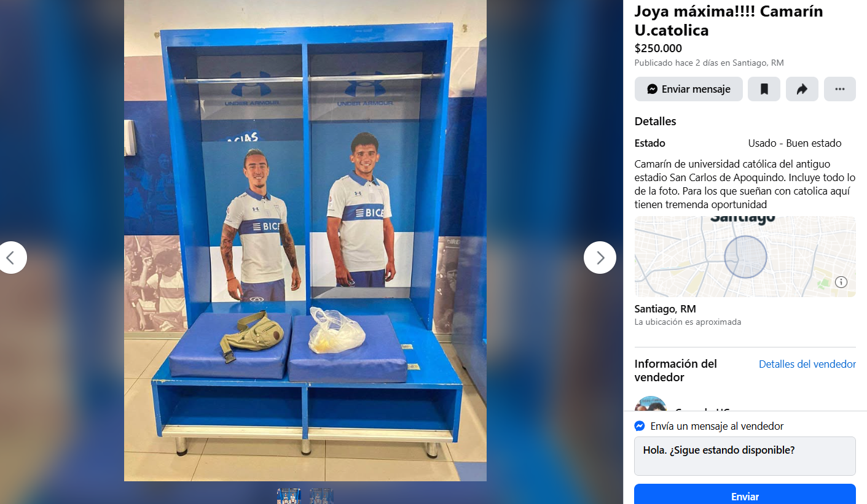Open the Detalles del vendedor link
Viewport: 867px width, 504px height.
tap(807, 364)
